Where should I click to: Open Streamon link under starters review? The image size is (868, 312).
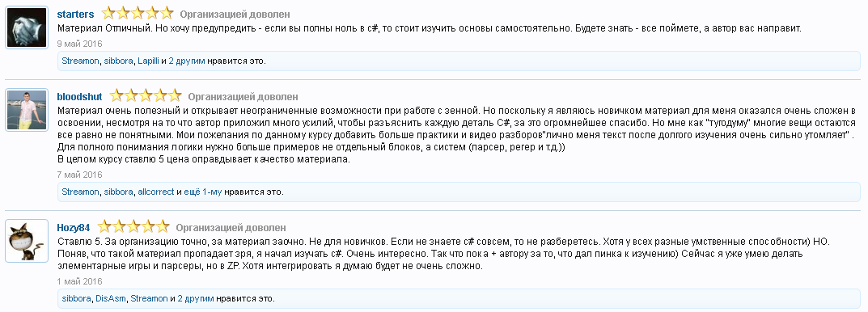click(80, 61)
